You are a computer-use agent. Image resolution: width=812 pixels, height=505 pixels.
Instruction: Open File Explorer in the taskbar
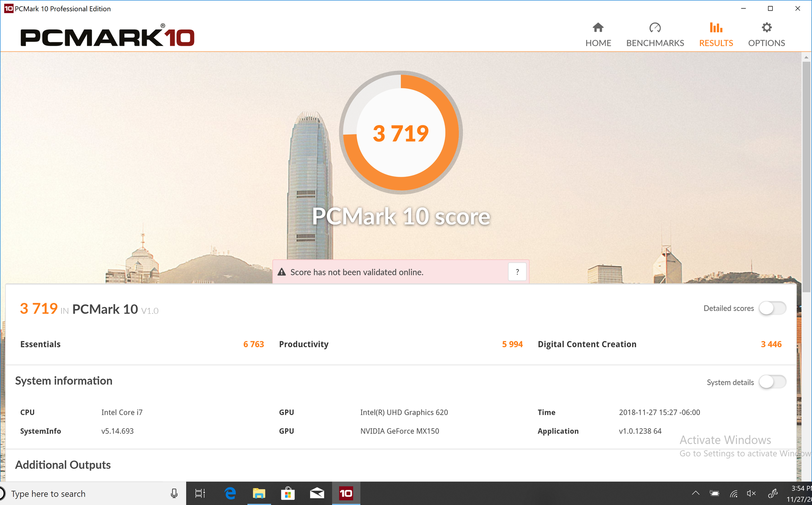click(x=259, y=493)
